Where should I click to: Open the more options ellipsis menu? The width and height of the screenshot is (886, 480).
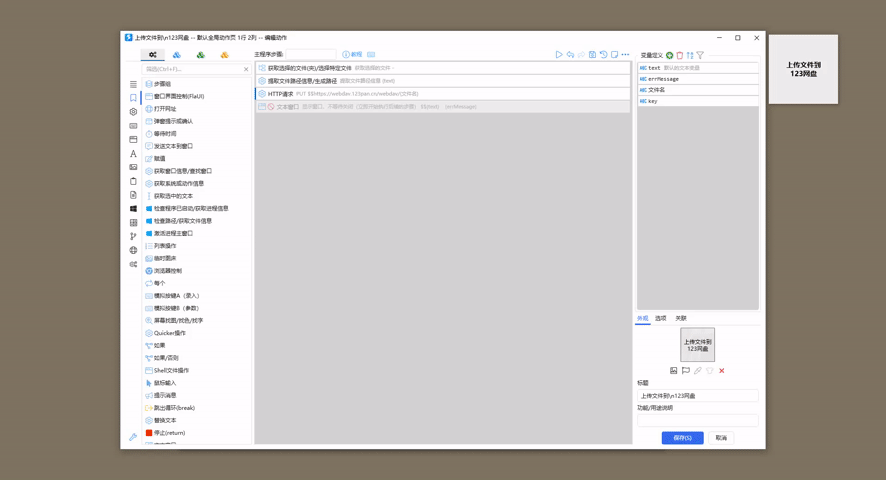tap(625, 55)
